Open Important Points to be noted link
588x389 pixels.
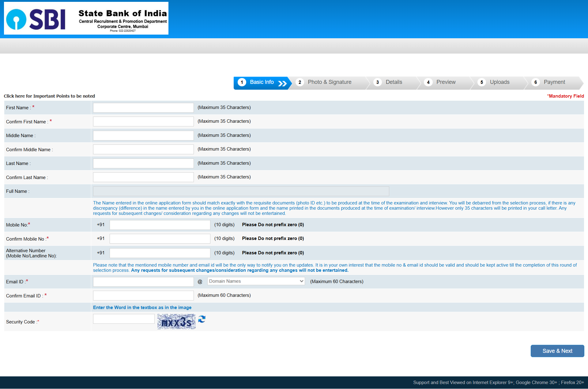pos(49,96)
